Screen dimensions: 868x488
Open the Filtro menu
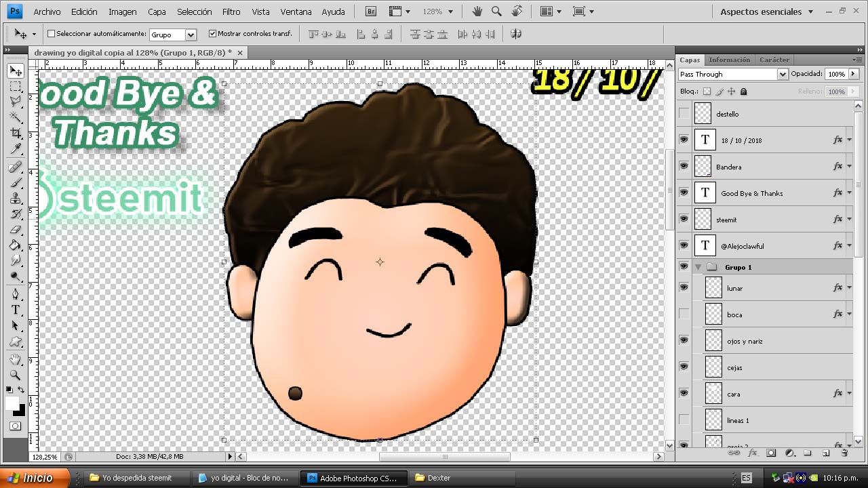coord(231,12)
